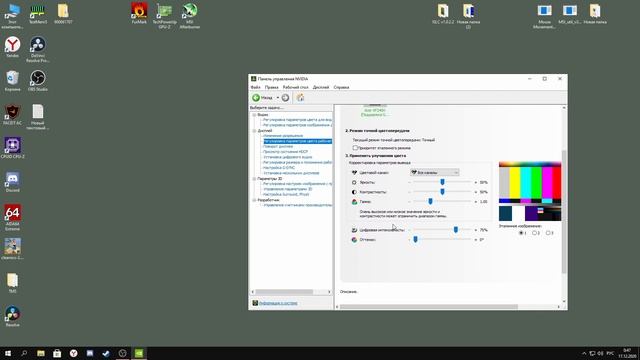
Task: Open DaVinci Resolve Project desktop shortcut
Action: tap(38, 50)
